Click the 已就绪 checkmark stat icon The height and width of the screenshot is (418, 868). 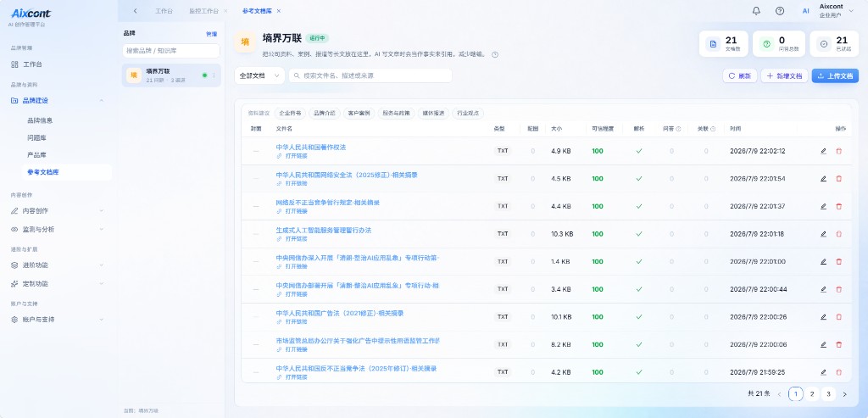click(824, 44)
